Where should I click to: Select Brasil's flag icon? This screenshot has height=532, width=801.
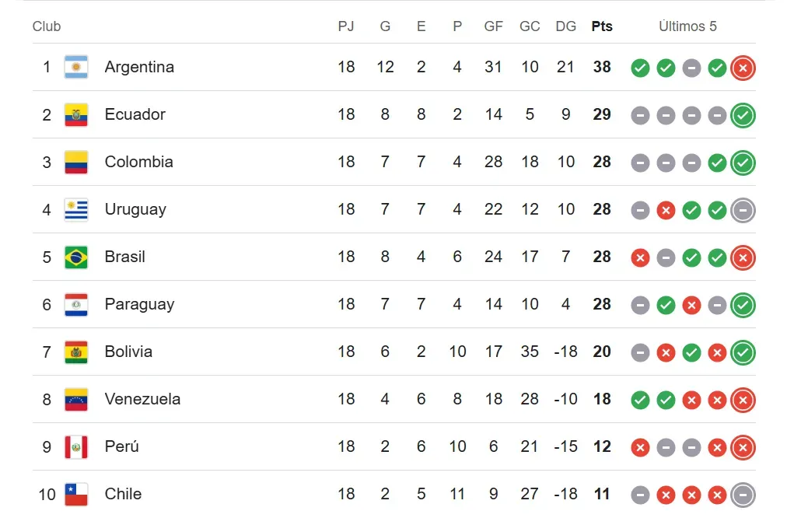click(76, 257)
